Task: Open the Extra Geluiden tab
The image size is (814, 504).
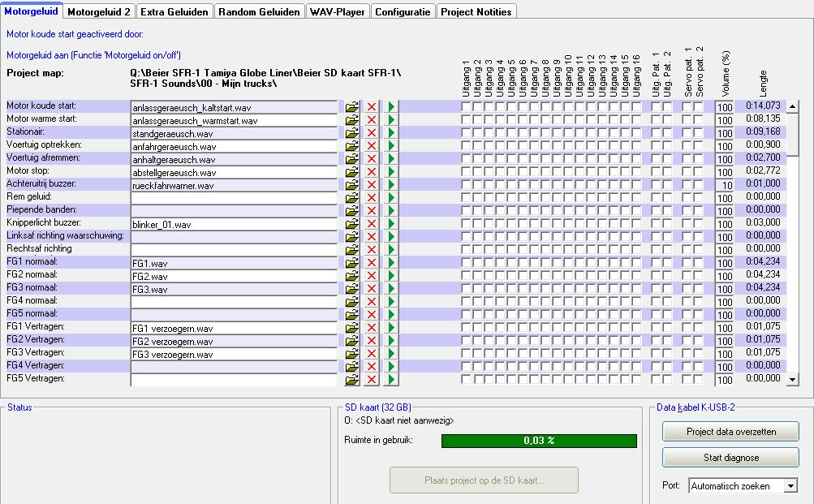Action: [174, 11]
